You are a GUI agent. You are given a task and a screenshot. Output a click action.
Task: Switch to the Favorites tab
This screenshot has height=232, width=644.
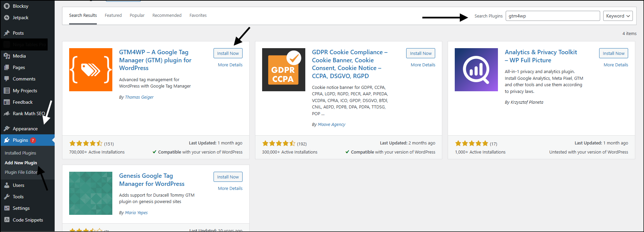[x=198, y=15]
